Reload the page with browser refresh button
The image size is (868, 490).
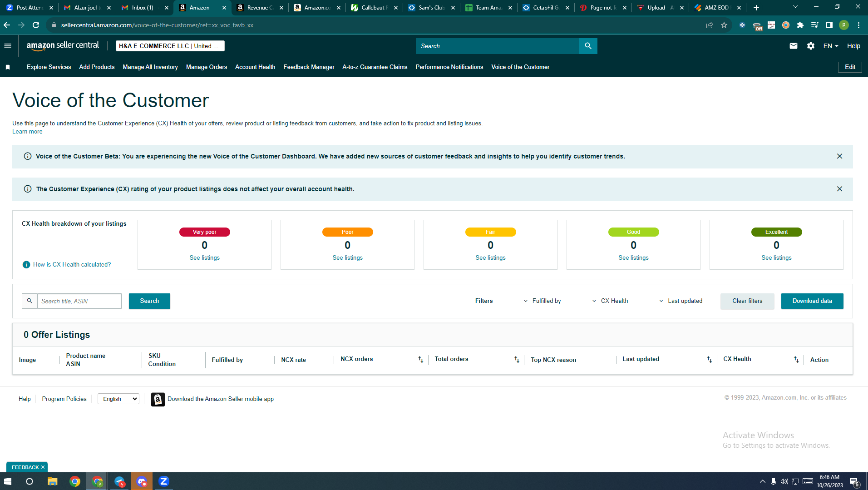tap(36, 25)
